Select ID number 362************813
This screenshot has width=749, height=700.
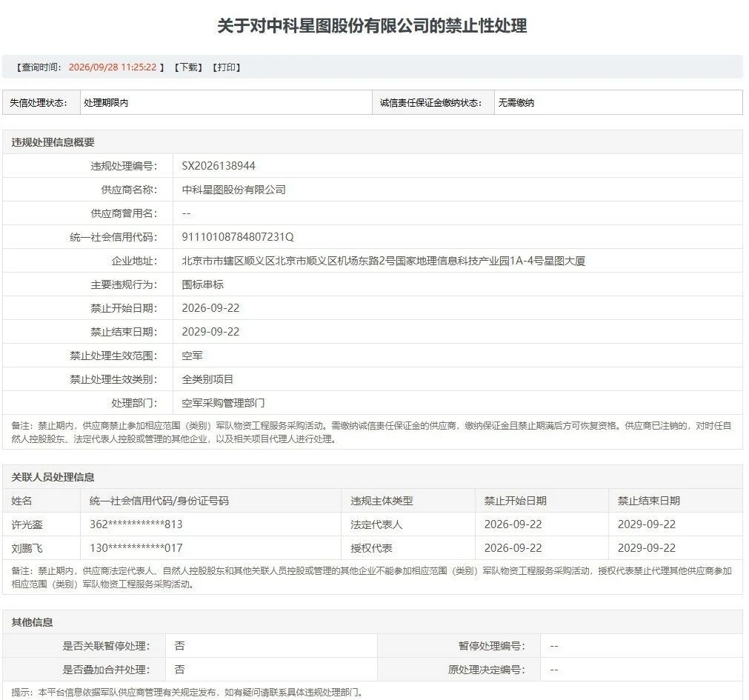pos(136,524)
